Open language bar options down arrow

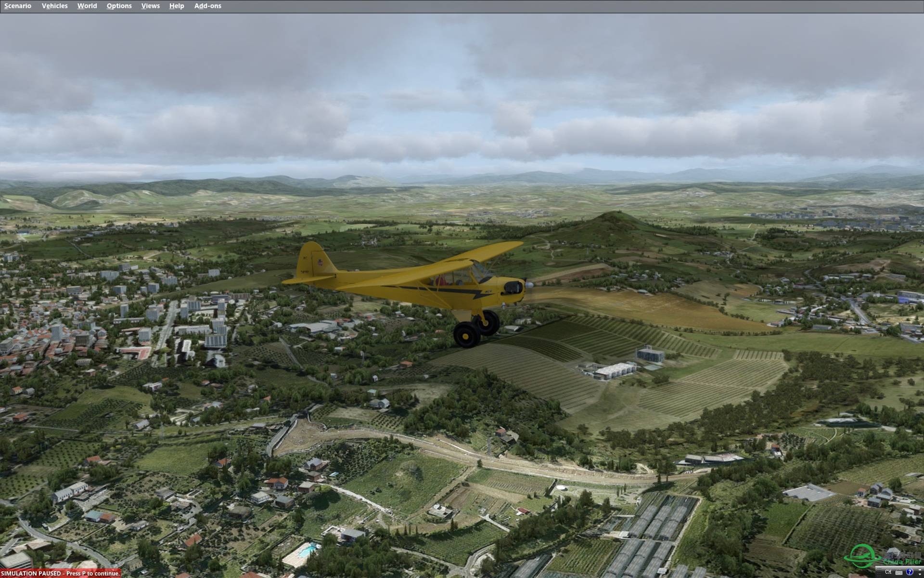point(920,575)
